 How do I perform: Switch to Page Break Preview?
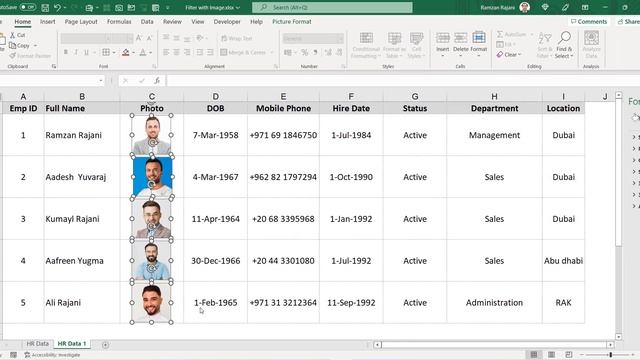click(x=569, y=354)
